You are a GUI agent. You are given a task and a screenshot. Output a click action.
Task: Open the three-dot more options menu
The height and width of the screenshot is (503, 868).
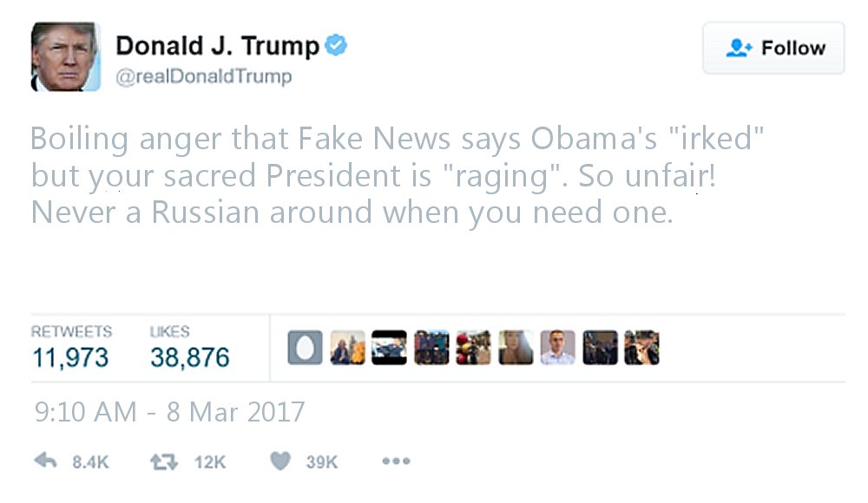coord(396,461)
